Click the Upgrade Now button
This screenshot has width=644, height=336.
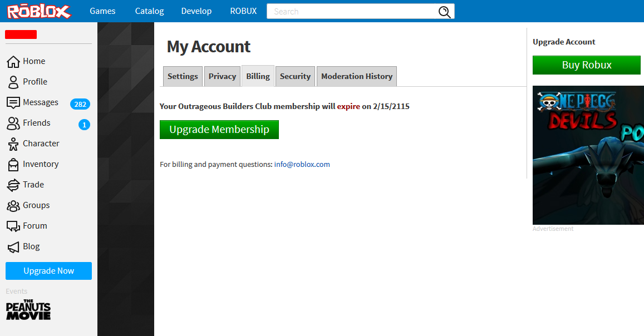(x=48, y=271)
